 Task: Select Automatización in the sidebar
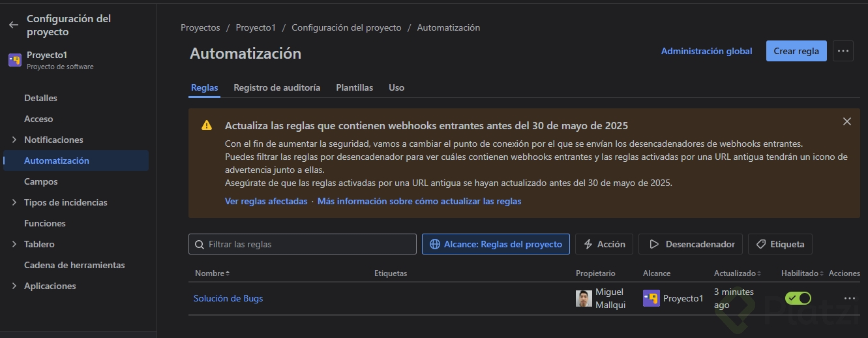pyautogui.click(x=76, y=161)
